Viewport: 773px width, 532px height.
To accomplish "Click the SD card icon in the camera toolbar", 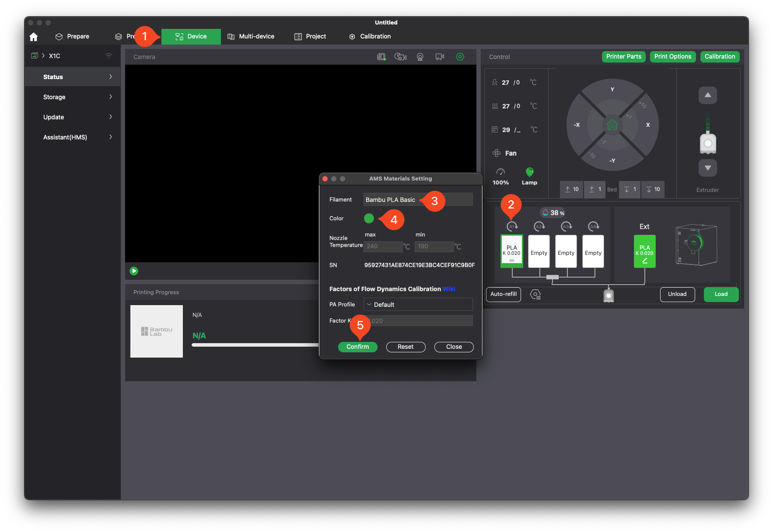I will point(381,57).
